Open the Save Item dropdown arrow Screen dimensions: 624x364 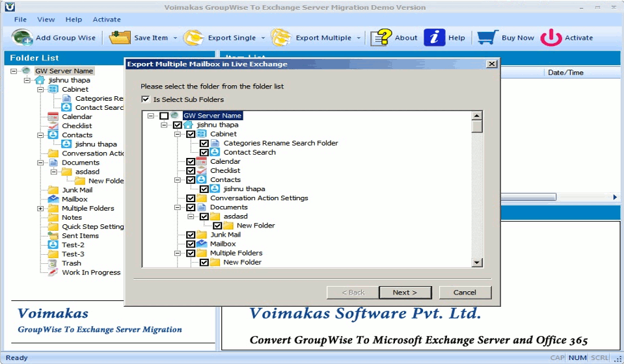pos(175,38)
